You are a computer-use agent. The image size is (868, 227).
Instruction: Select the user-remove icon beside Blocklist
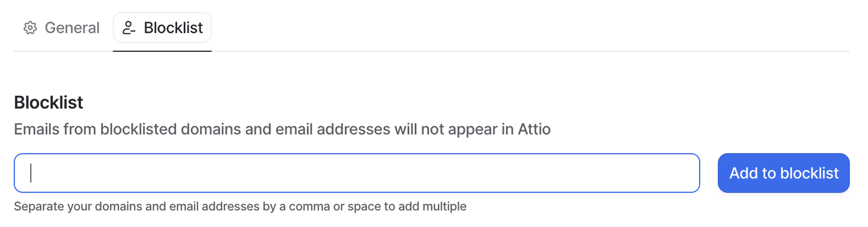pos(128,28)
